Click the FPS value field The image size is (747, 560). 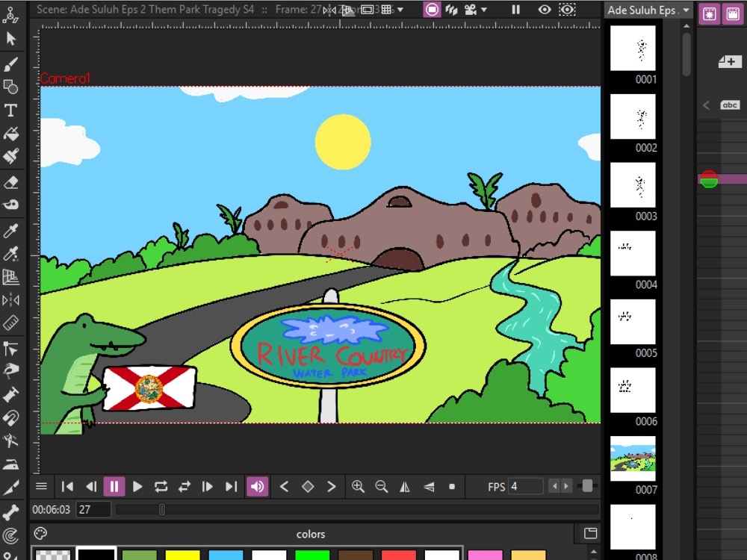tap(525, 486)
